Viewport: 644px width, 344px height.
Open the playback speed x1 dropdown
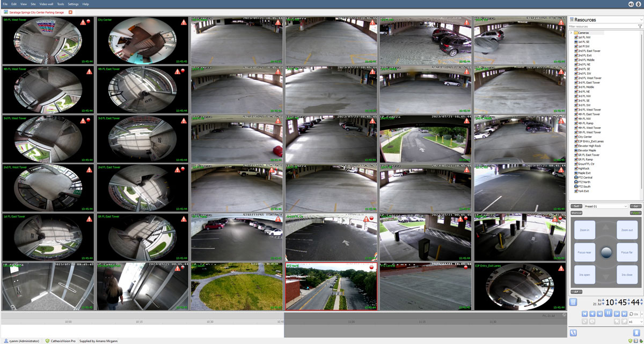tap(635, 321)
